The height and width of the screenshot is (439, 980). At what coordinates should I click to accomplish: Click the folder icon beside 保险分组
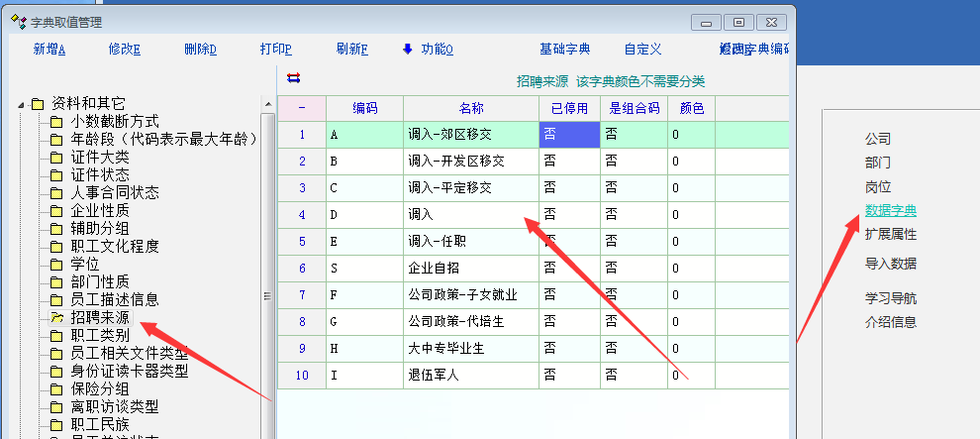coord(56,389)
